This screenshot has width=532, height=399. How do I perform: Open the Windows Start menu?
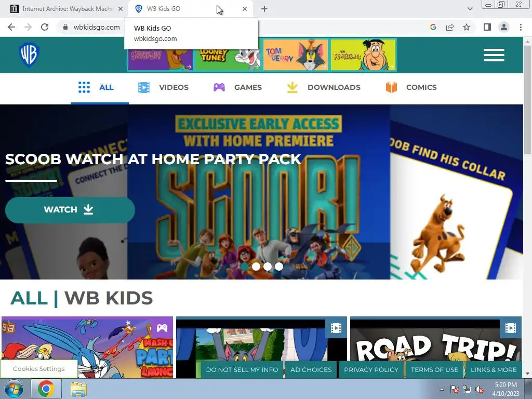tap(14, 389)
